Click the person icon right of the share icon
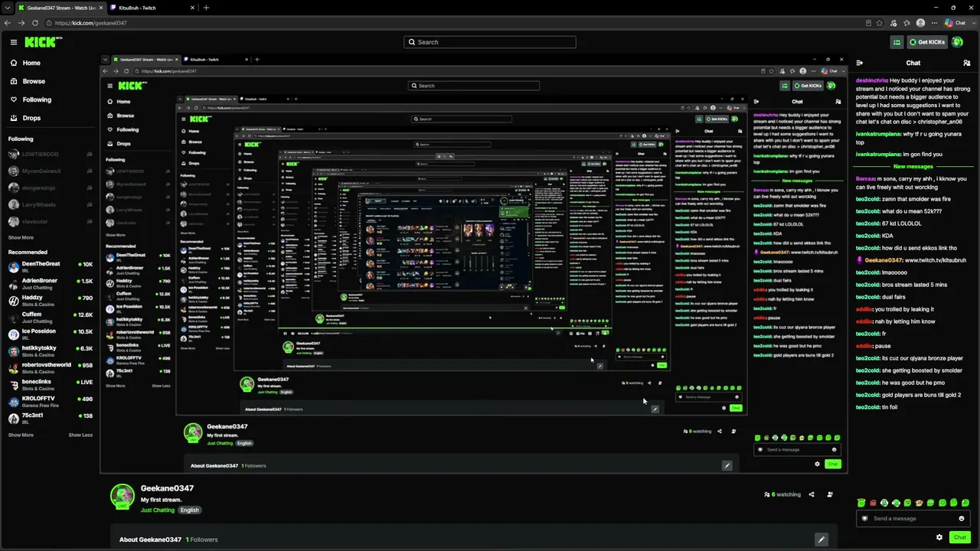Image resolution: width=980 pixels, height=551 pixels. tap(830, 494)
